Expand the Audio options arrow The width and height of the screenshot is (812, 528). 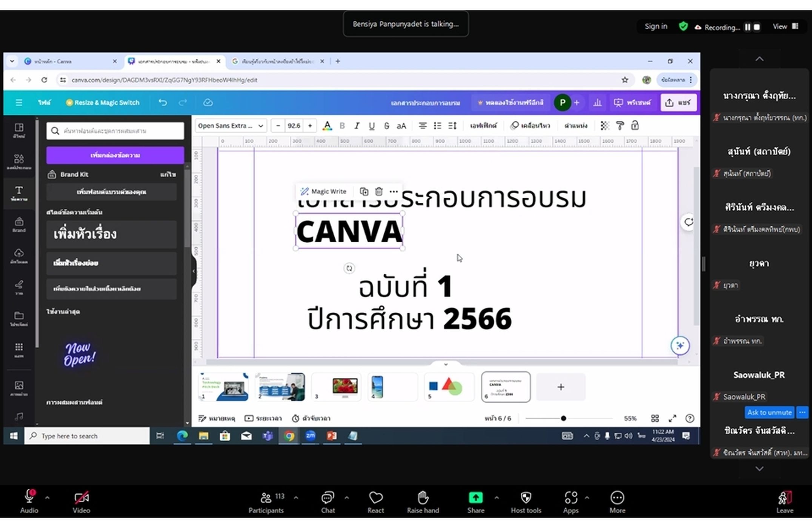tap(47, 498)
